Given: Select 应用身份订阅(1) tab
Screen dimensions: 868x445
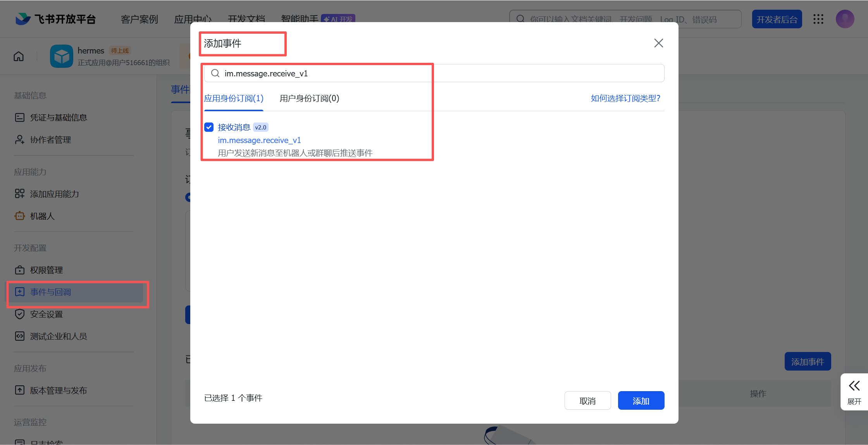Looking at the screenshot, I should (x=234, y=98).
